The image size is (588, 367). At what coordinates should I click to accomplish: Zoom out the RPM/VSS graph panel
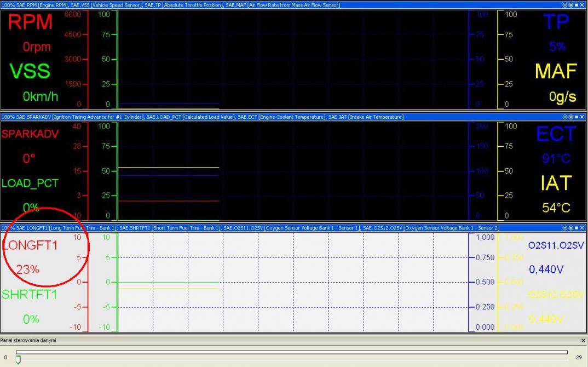coord(565,5)
